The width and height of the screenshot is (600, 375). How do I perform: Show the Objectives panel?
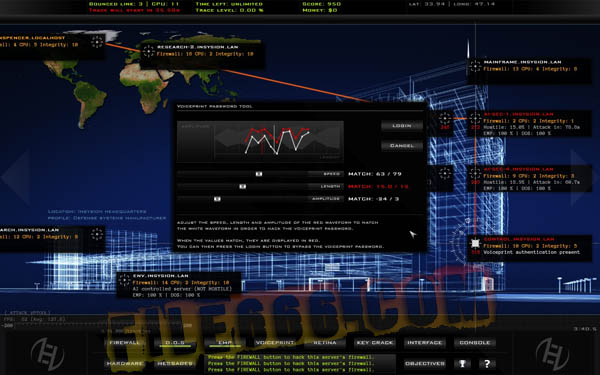pyautogui.click(x=425, y=364)
